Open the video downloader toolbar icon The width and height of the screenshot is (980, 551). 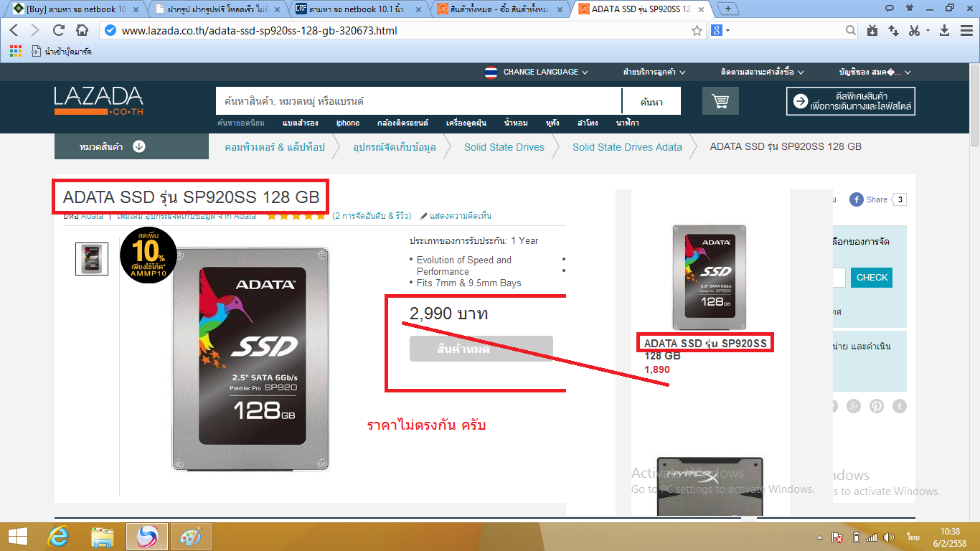coord(872,30)
